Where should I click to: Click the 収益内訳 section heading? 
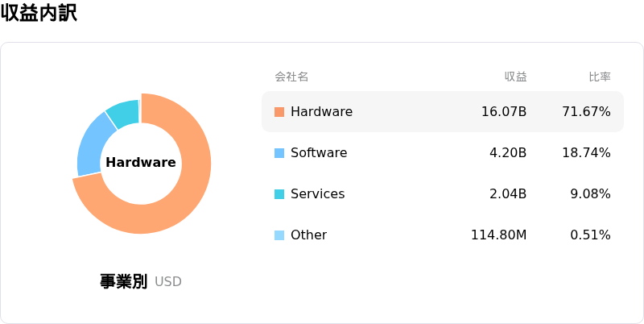39,14
